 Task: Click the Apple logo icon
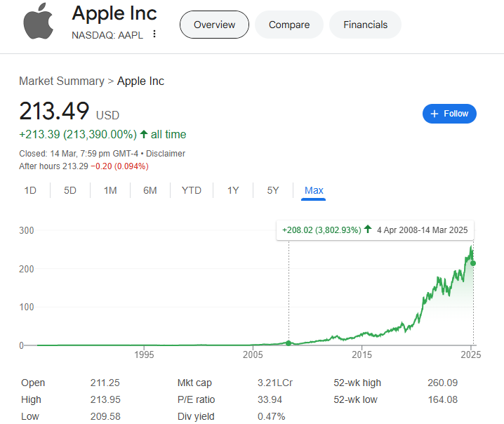37,22
